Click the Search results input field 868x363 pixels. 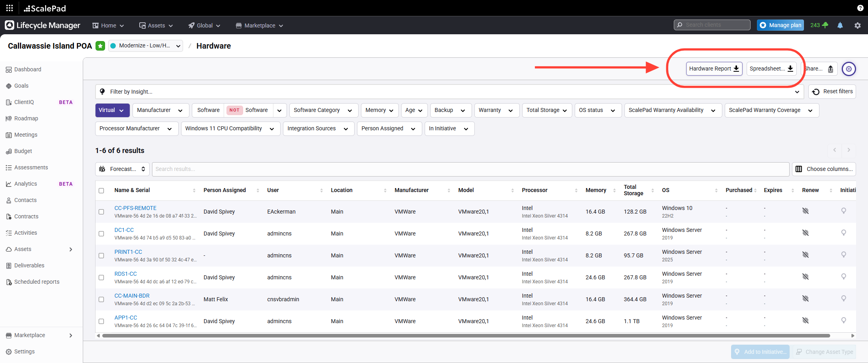(470, 169)
